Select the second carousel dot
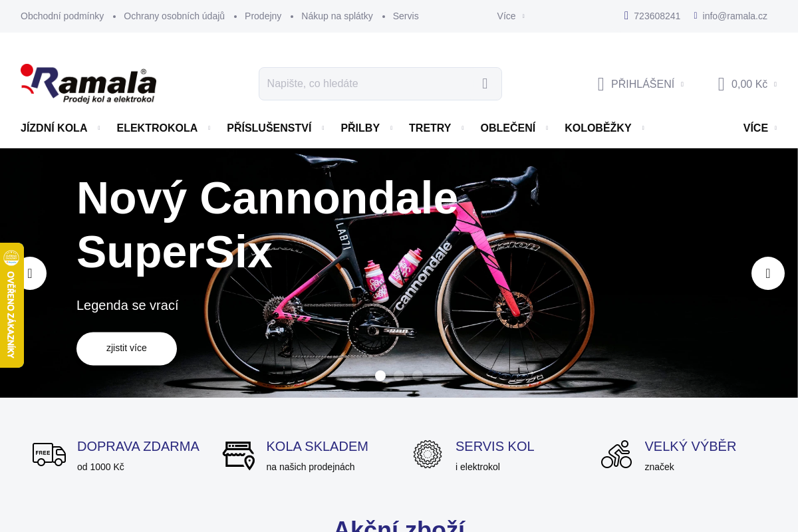The image size is (798, 532). (399, 376)
